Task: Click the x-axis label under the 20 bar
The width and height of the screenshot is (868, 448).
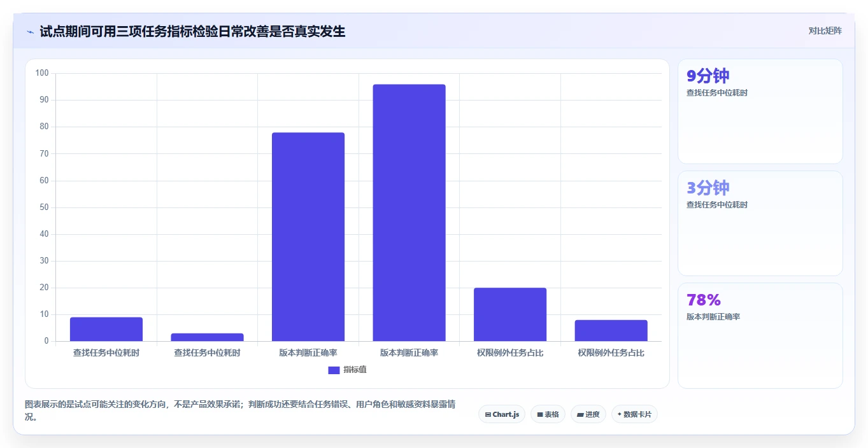Action: [x=510, y=353]
